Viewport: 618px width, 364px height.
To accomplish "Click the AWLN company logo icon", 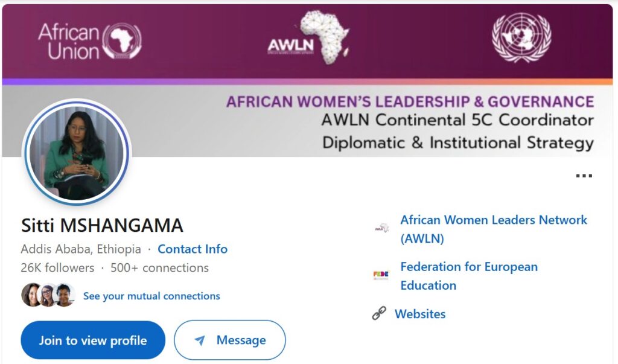I will click(x=381, y=228).
